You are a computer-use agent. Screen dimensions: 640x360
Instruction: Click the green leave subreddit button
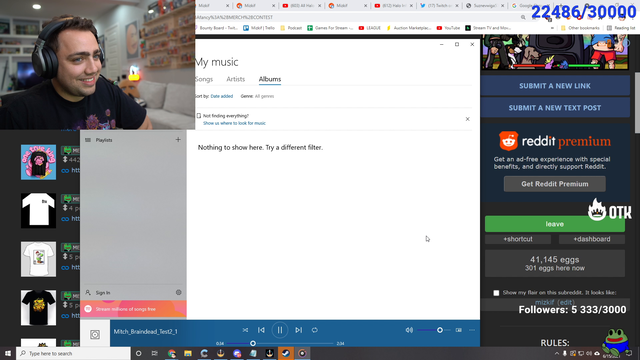[555, 224]
